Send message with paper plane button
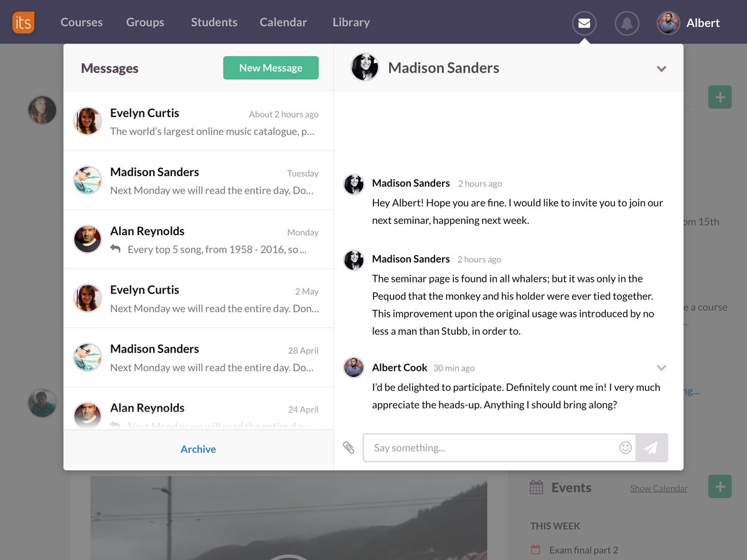Viewport: 747px width, 560px height. pos(651,447)
